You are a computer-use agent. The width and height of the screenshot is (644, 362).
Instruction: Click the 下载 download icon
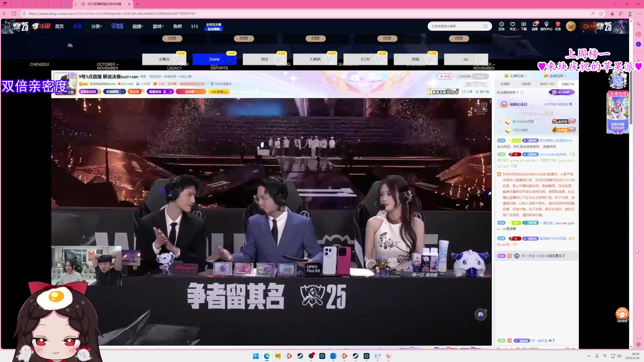point(524,26)
